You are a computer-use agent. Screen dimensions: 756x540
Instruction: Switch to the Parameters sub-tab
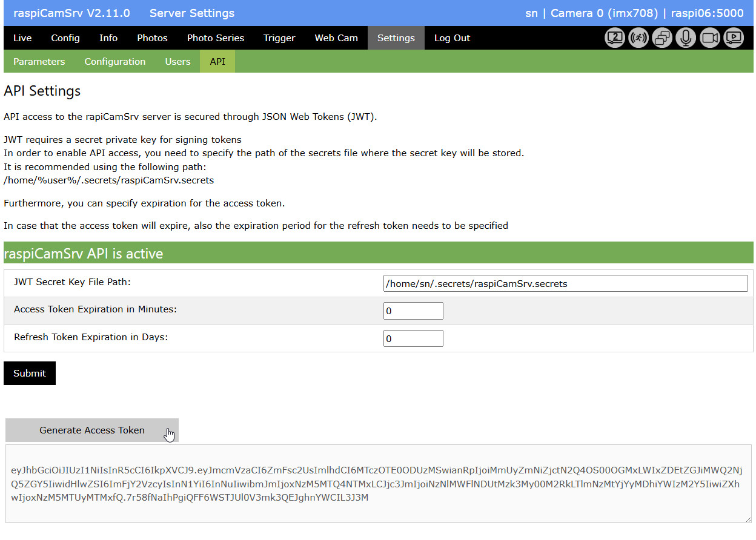point(39,61)
